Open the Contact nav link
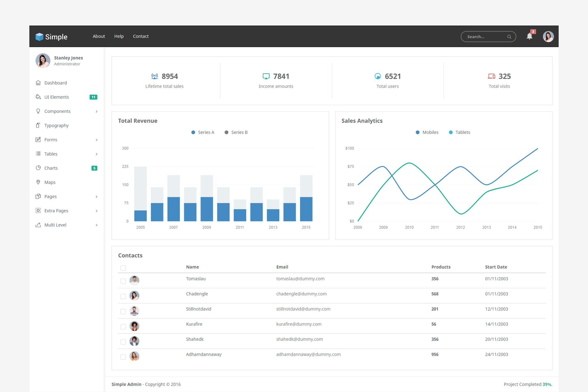 pyautogui.click(x=141, y=36)
